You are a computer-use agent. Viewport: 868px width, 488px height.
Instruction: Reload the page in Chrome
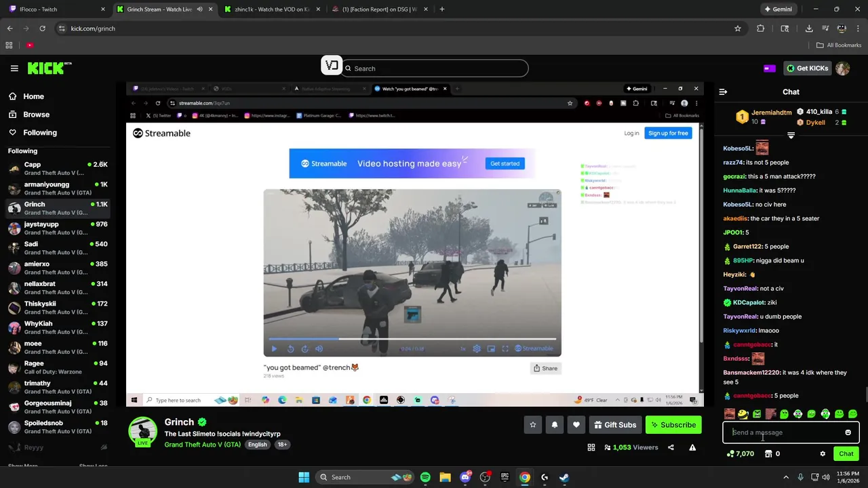tap(42, 28)
